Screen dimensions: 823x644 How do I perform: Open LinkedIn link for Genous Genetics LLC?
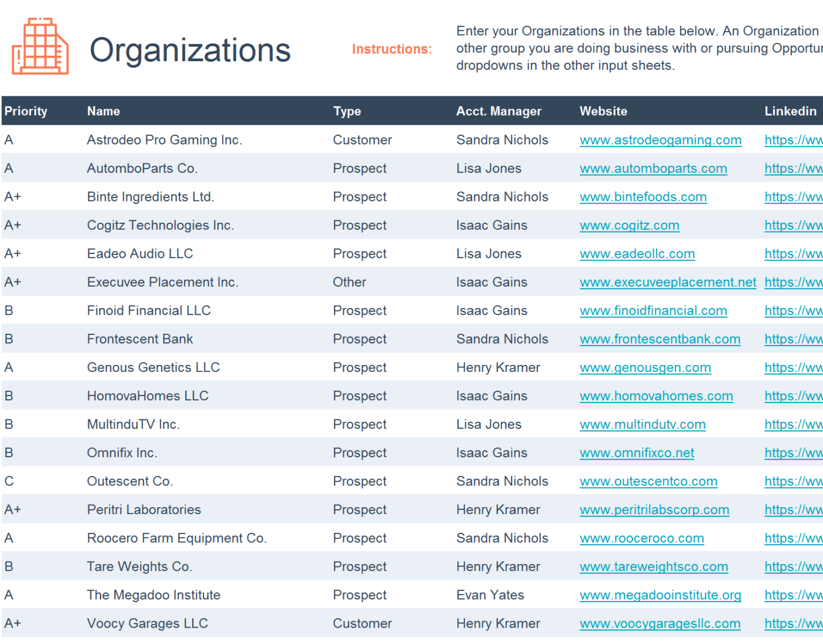coord(794,368)
